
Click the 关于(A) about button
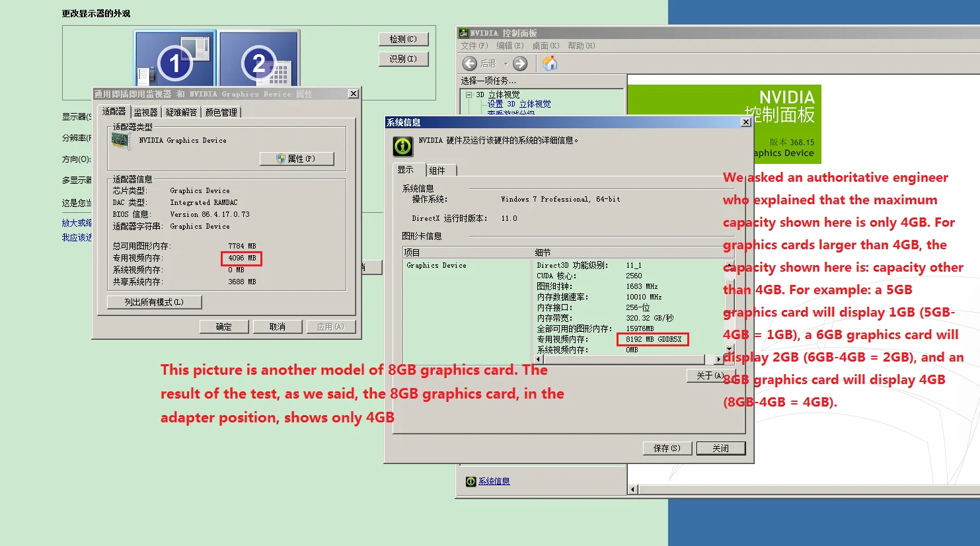pyautogui.click(x=710, y=375)
